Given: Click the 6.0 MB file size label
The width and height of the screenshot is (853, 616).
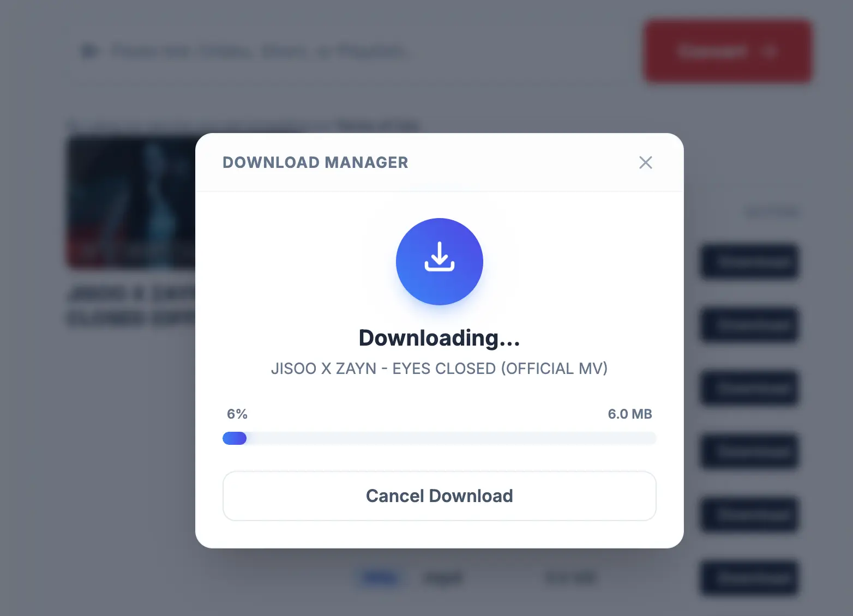Looking at the screenshot, I should 630,414.
